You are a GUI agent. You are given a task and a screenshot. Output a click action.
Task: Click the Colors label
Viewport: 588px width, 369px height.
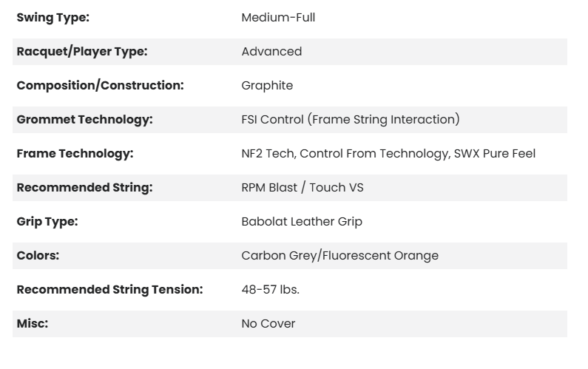(38, 256)
